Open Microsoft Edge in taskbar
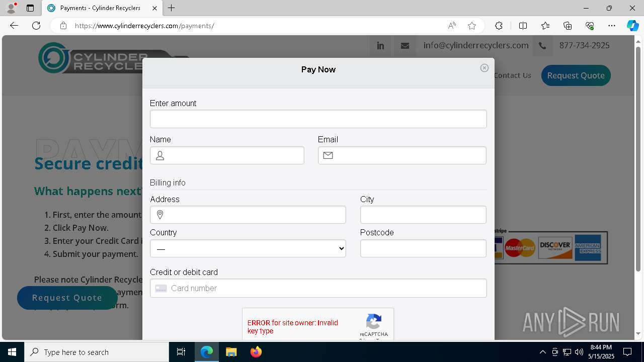The height and width of the screenshot is (362, 644). (207, 352)
